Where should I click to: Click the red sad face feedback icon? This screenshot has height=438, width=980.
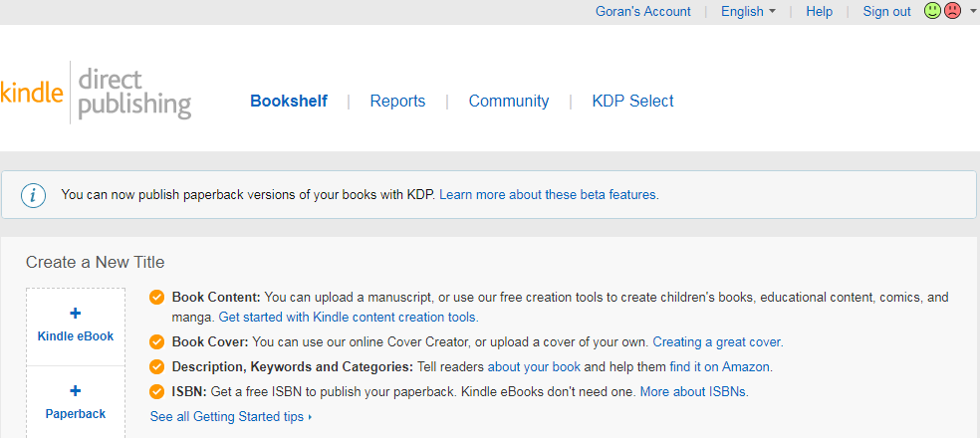click(952, 11)
